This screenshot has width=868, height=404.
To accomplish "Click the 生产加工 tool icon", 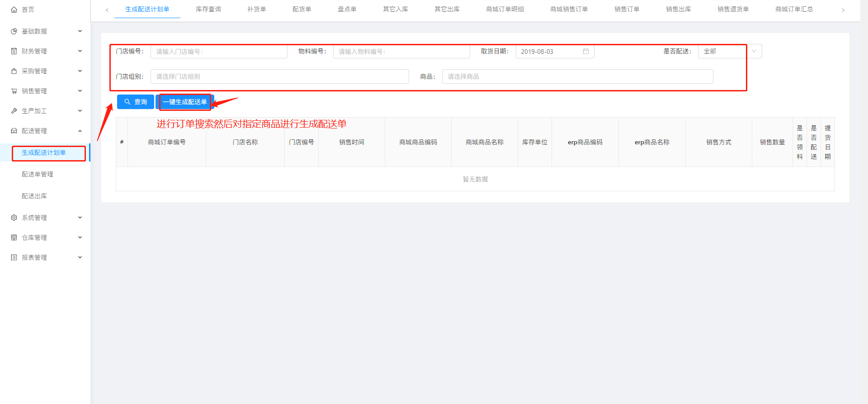I will point(14,111).
